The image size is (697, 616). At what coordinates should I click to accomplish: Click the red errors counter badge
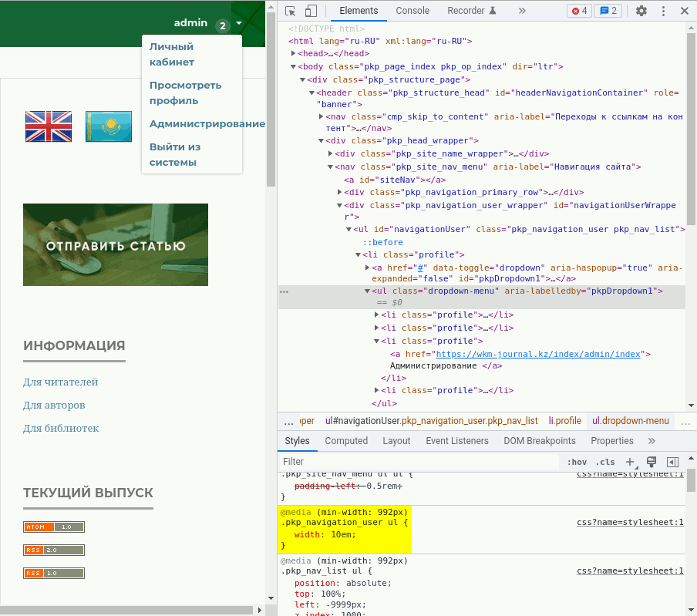[579, 11]
